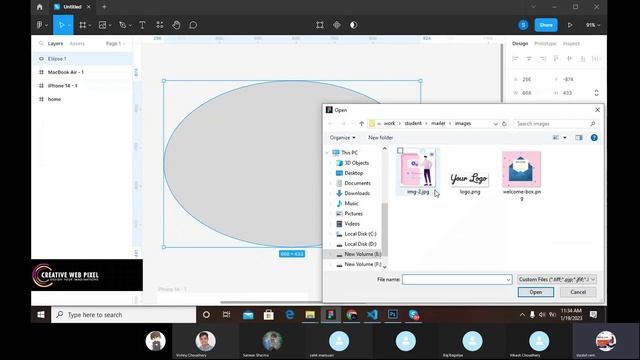This screenshot has width=640, height=360.
Task: Open the Inspect tab
Action: (x=571, y=43)
